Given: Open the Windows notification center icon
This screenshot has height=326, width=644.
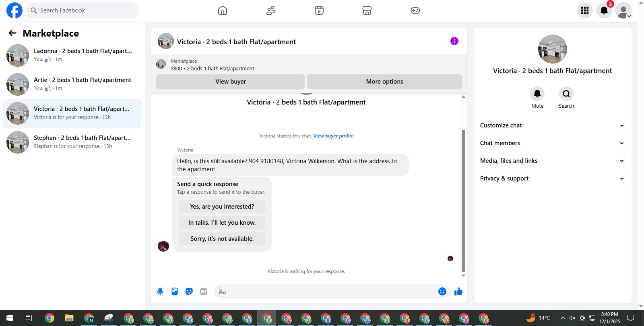Looking at the screenshot, I should pos(631,318).
